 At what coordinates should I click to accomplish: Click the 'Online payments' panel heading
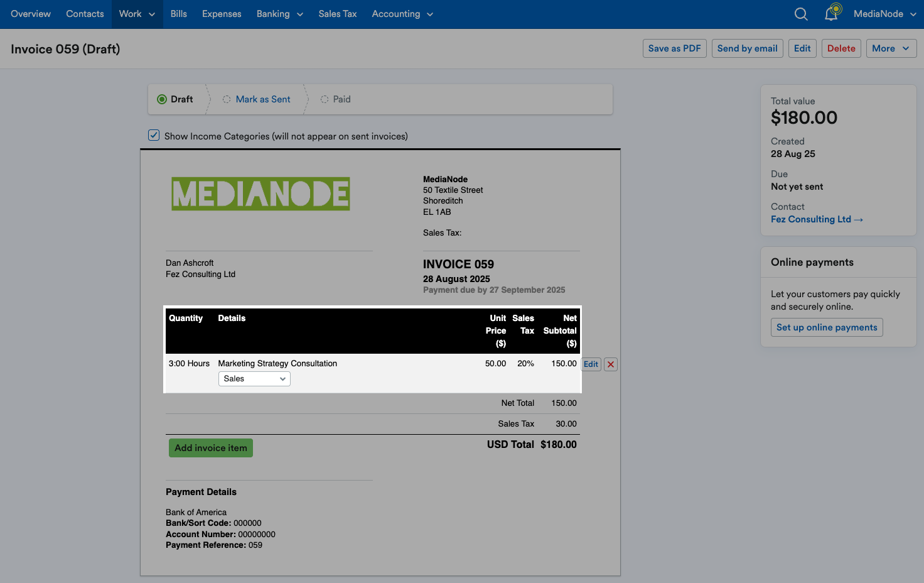tap(812, 263)
